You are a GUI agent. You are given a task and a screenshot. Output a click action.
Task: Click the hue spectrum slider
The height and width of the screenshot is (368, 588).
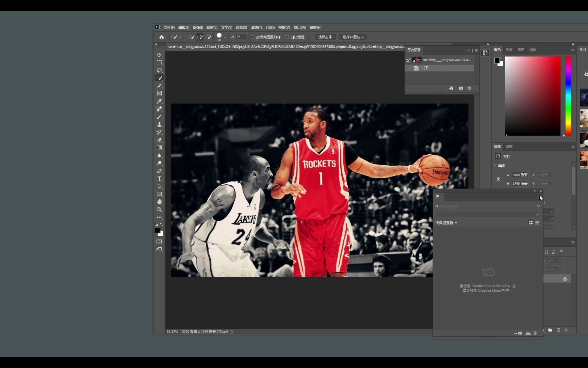568,96
